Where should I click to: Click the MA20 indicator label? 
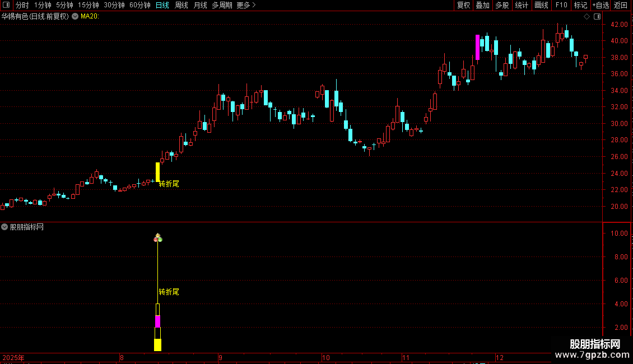click(x=90, y=16)
